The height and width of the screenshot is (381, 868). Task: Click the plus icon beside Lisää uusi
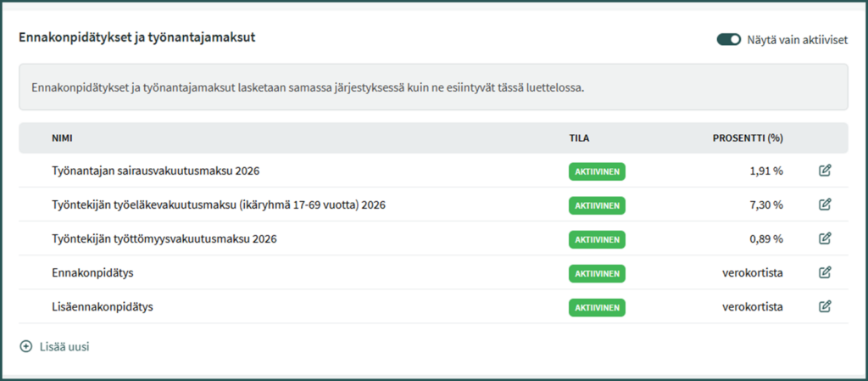(x=25, y=346)
